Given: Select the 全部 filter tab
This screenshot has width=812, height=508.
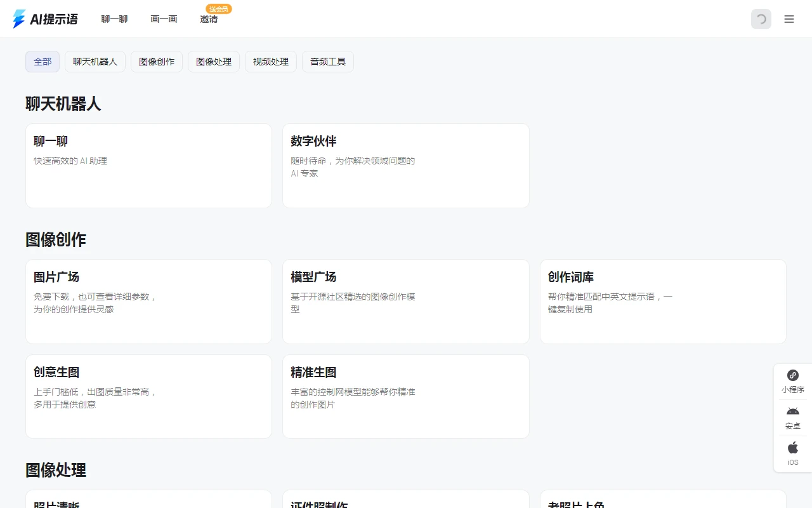Looking at the screenshot, I should [42, 62].
